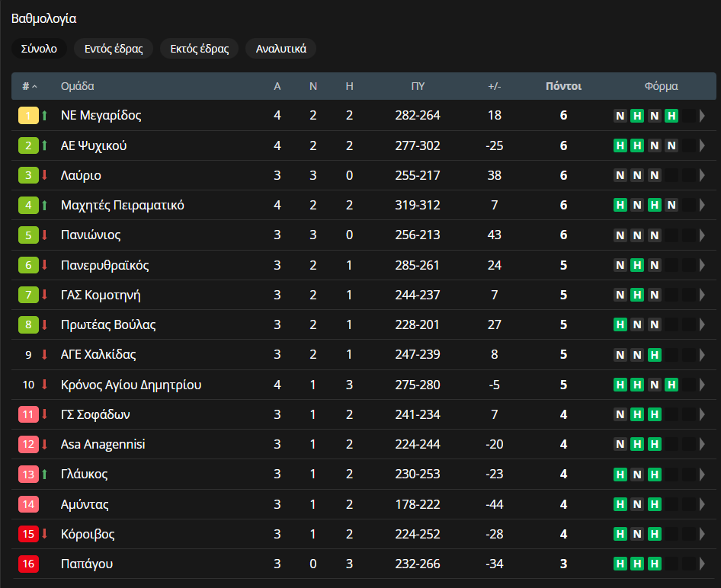The width and height of the screenshot is (721, 588).
Task: Expand the ΑΓΕ Χαλκίδας row details arrow
Action: click(702, 355)
